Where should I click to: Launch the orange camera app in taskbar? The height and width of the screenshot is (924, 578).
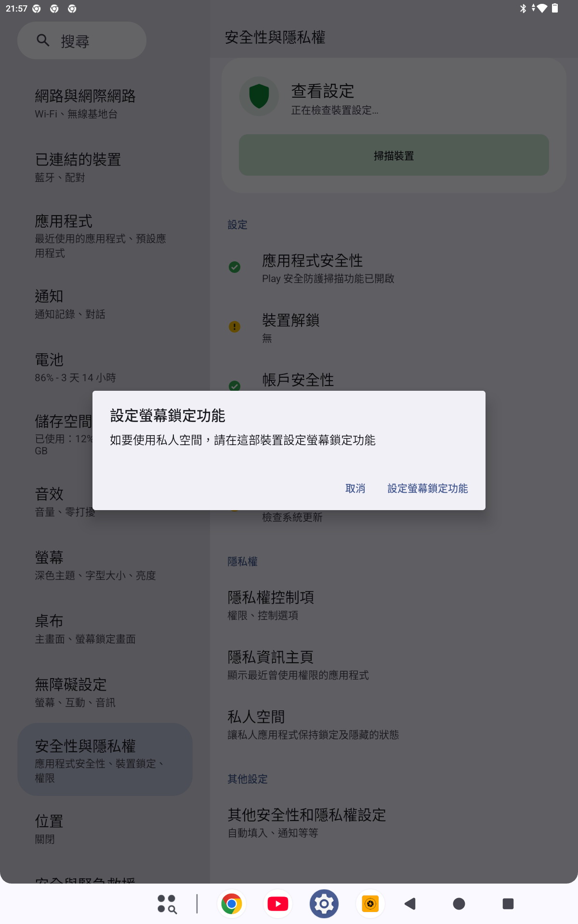point(370,904)
